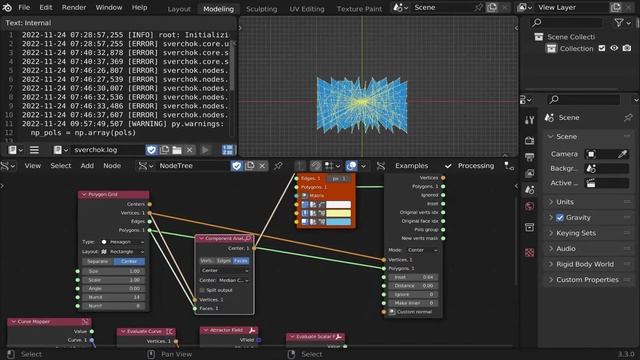Pin the NodeTree with the pin icon
The height and width of the screenshot is (360, 640).
click(278, 166)
